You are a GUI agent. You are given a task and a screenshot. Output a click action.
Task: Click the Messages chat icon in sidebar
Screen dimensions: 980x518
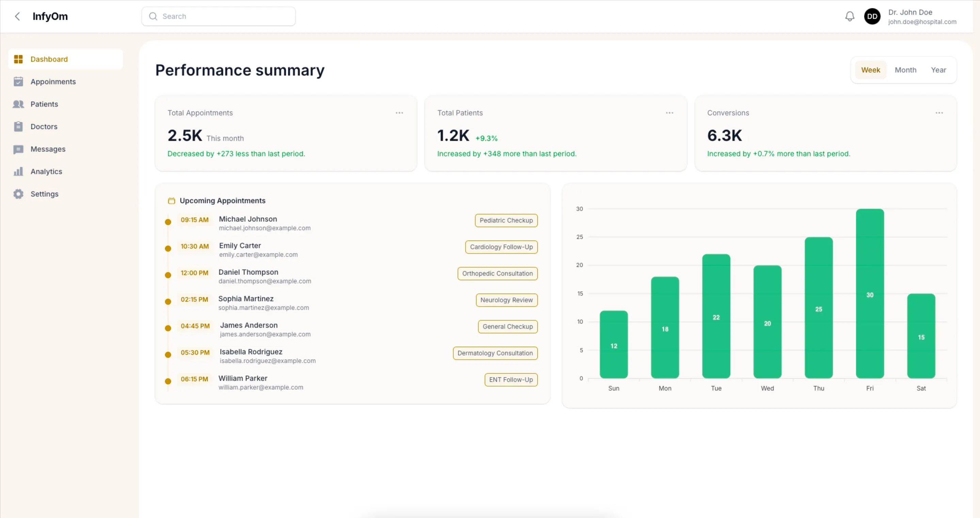pos(18,149)
